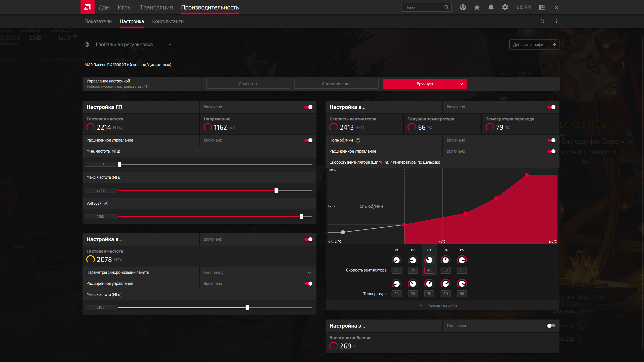644x362 pixels.
Task: Enable the power tuning Отключено toggle
Action: click(551, 326)
